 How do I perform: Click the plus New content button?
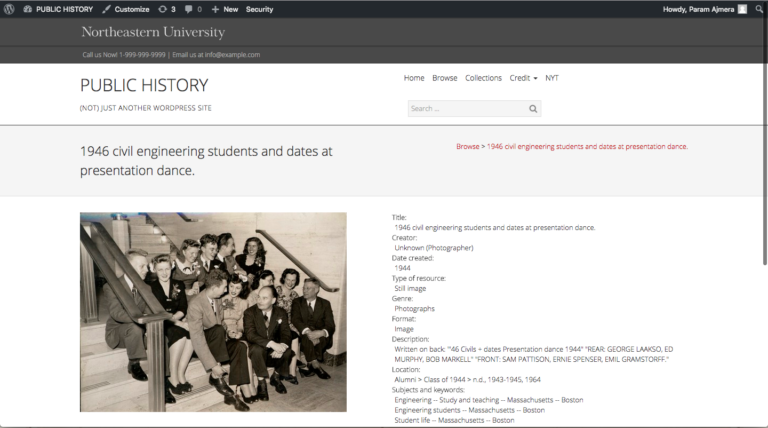tap(225, 9)
